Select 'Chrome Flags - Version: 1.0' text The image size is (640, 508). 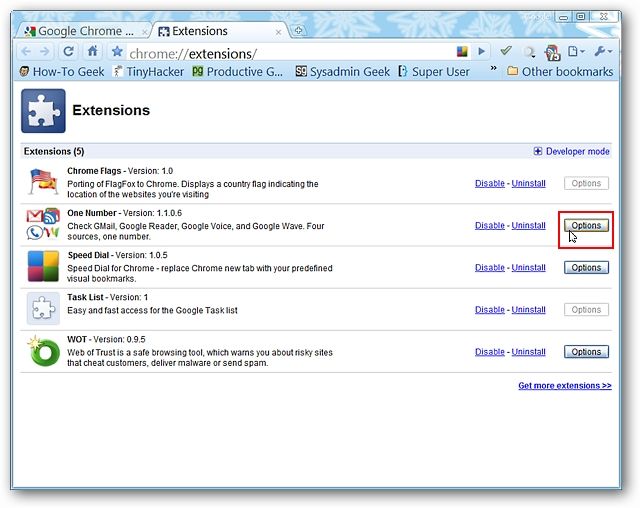[x=120, y=171]
